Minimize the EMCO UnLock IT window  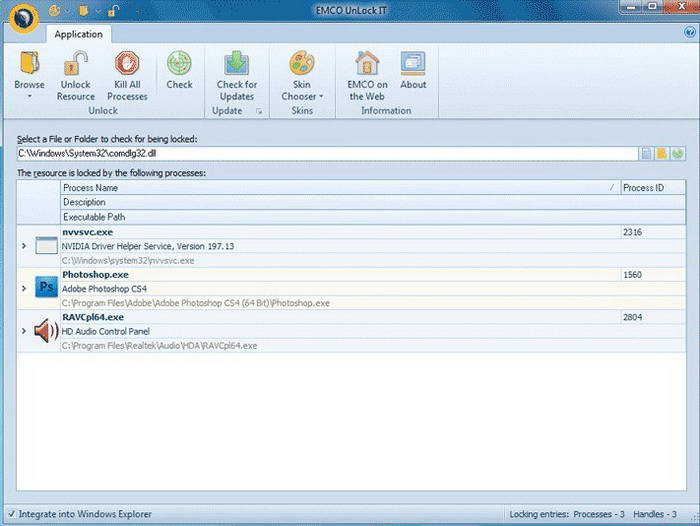631,7
